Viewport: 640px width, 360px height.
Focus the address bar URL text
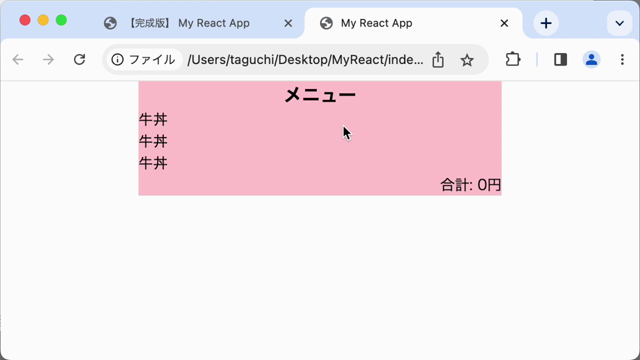305,60
